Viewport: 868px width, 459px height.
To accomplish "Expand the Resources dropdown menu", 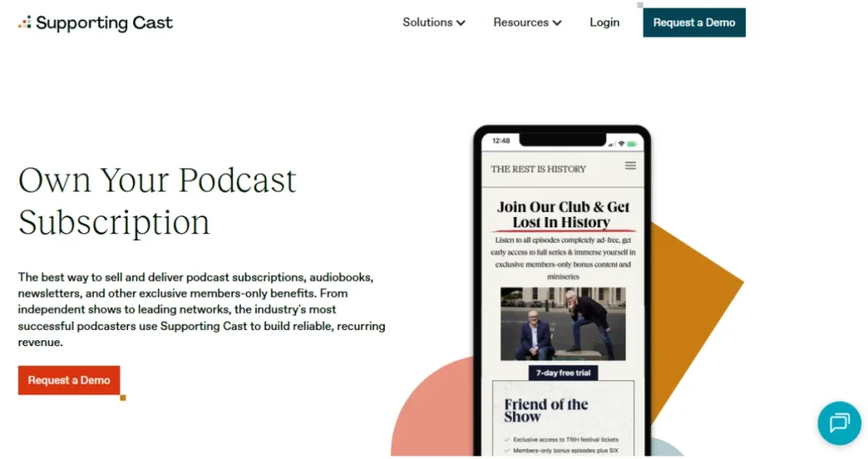I will click(527, 23).
